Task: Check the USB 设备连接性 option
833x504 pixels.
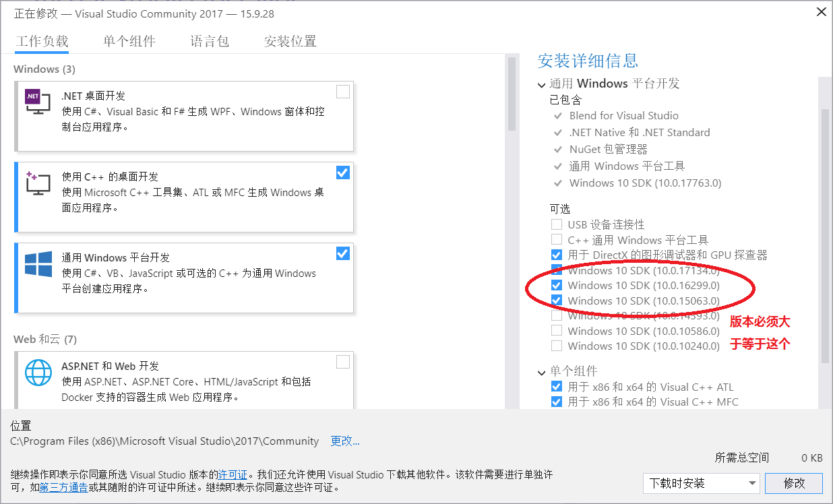Action: (557, 224)
